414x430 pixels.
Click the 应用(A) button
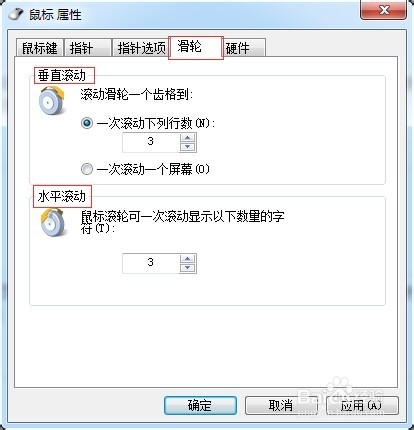point(362,405)
